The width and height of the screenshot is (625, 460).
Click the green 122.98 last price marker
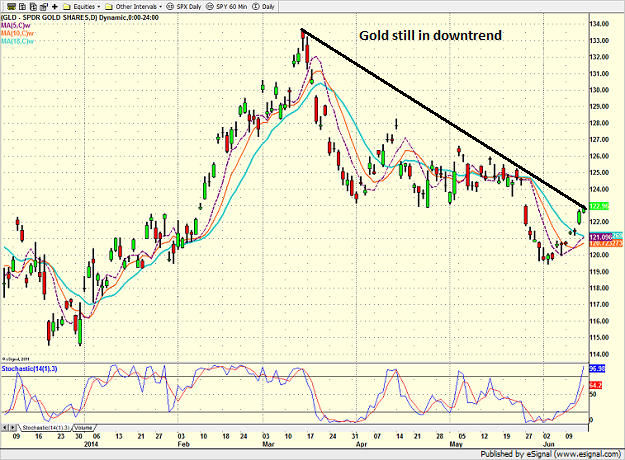click(599, 206)
